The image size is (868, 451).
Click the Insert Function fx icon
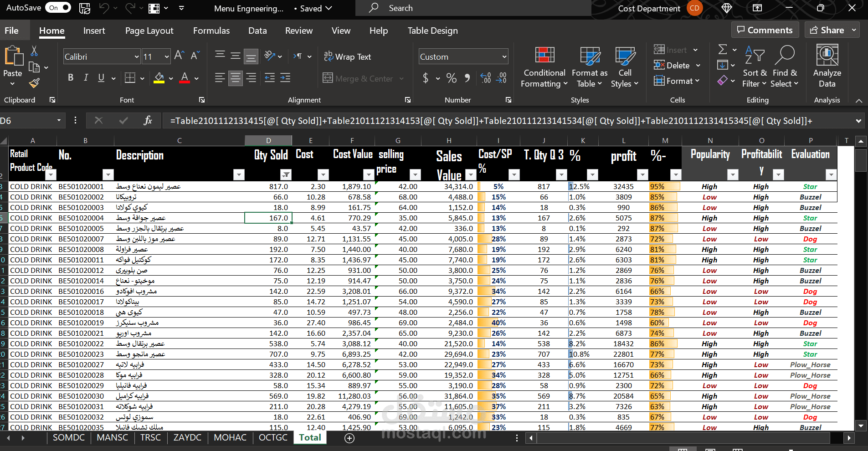[148, 120]
